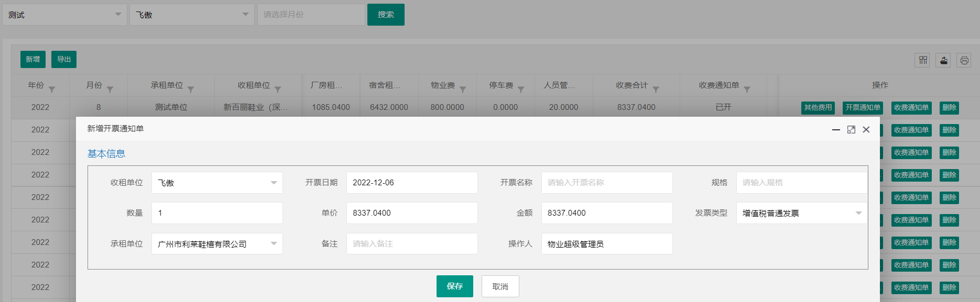Viewport: 980px width, 302px height.
Task: Maximize the 新增开票通知单 dialog
Action: 851,129
